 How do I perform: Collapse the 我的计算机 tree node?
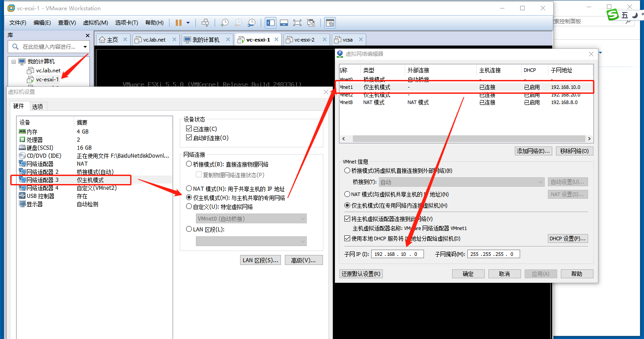pos(13,62)
